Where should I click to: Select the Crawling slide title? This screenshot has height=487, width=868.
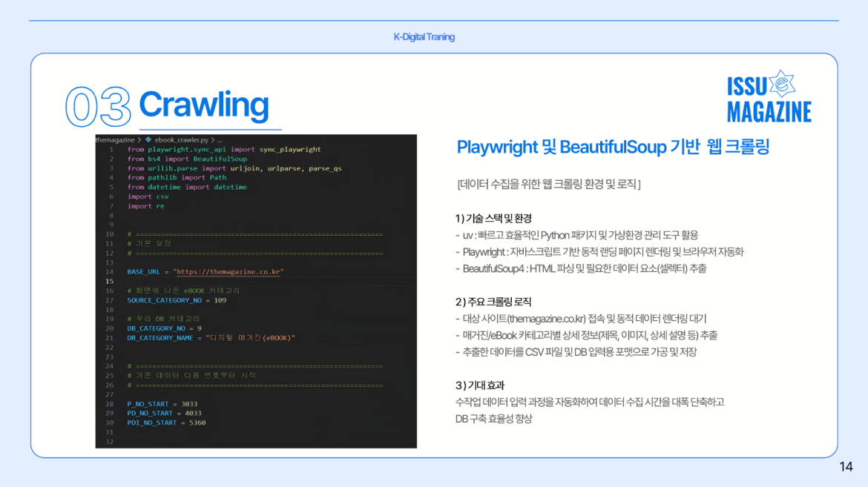[x=204, y=105]
